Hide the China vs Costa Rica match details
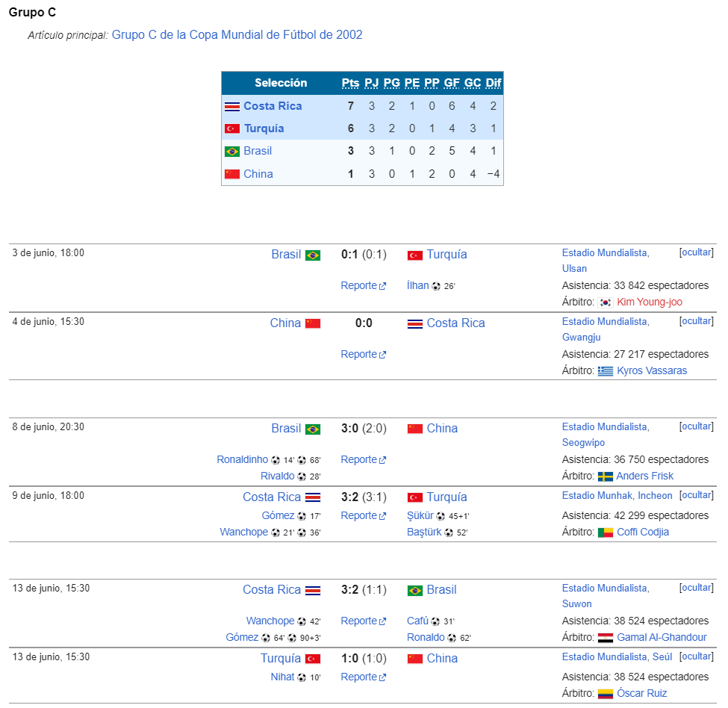Screen dimensions: 728x708 pyautogui.click(x=697, y=321)
